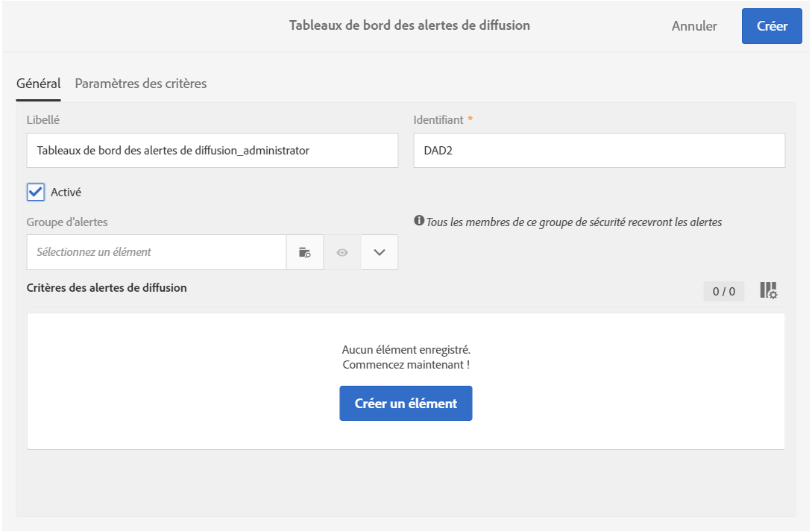Click the Tous les membres help text
812x532 pixels.
pos(574,222)
